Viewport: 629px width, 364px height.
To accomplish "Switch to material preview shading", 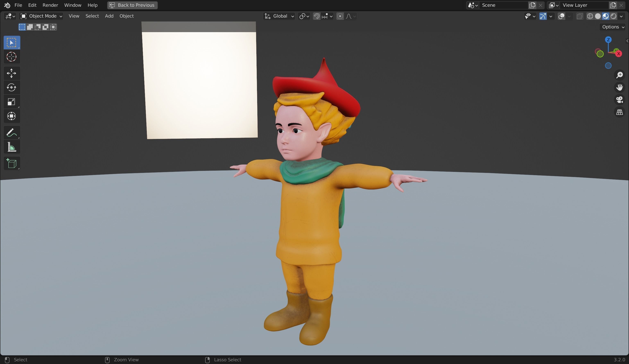I will coord(605,16).
